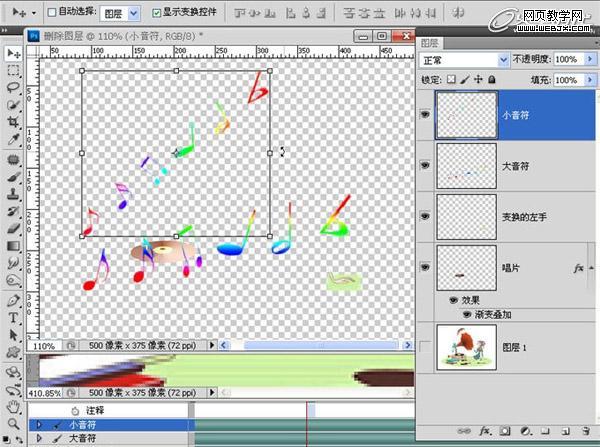Switch to the 图层 panel tab
The height and width of the screenshot is (447, 600).
431,43
